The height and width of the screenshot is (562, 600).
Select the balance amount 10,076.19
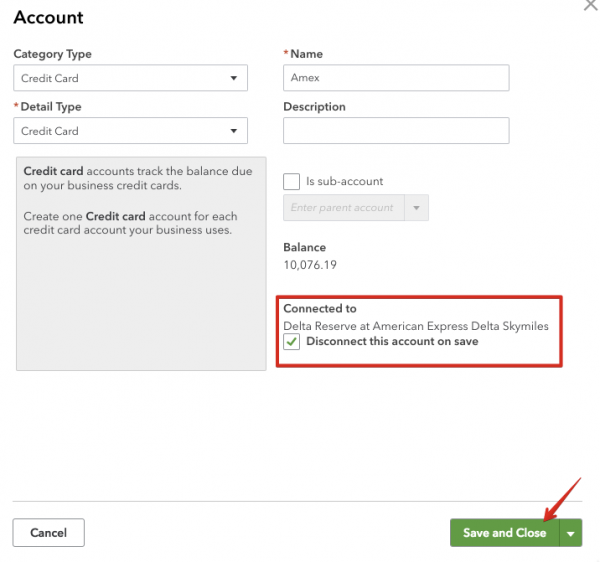(x=309, y=266)
